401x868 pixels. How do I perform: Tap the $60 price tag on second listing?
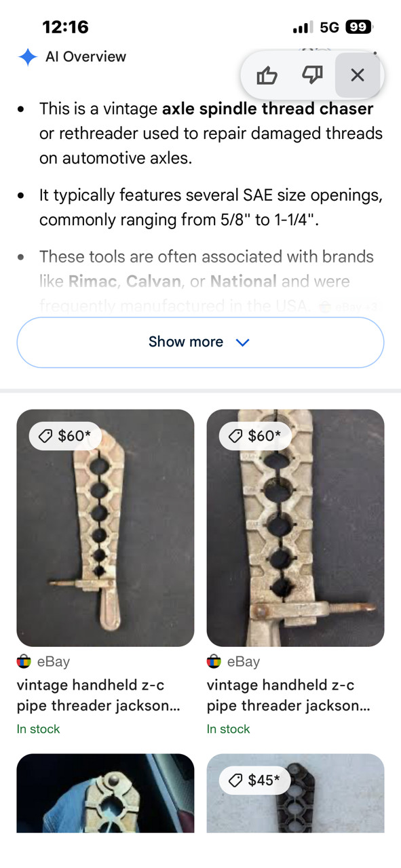point(254,436)
